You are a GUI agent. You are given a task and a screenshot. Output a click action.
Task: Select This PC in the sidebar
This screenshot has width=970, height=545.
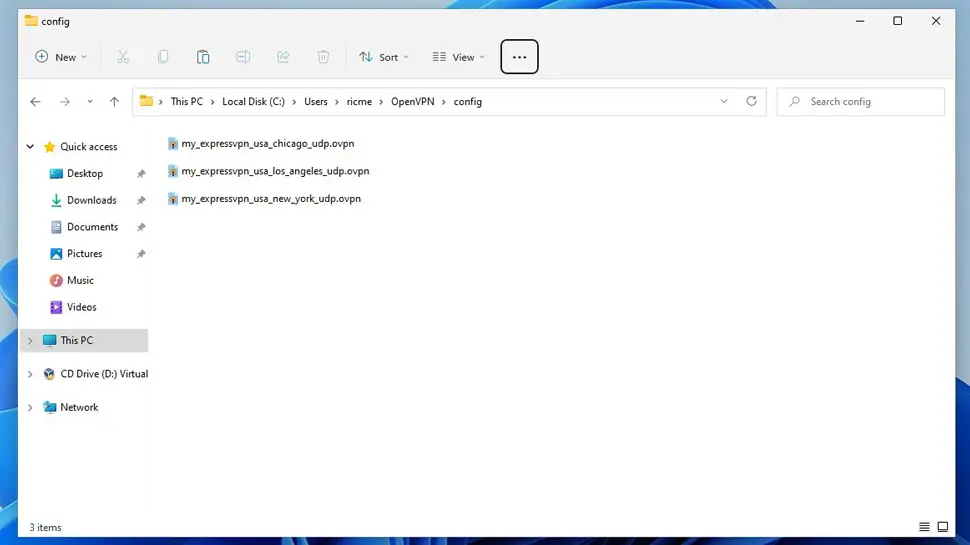pyautogui.click(x=84, y=340)
